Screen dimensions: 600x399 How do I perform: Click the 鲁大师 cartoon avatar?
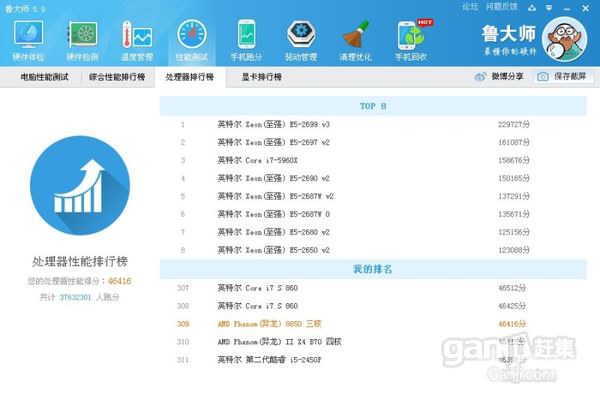[564, 39]
